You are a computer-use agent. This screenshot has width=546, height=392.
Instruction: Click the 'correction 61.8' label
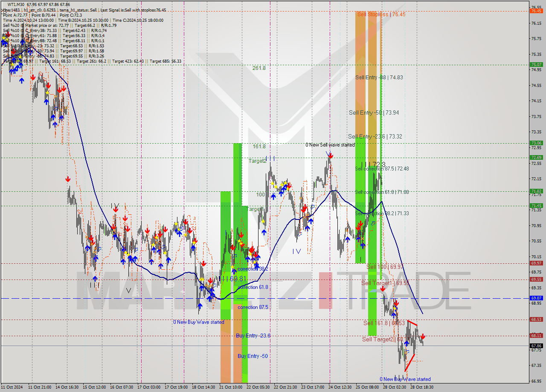point(253,287)
